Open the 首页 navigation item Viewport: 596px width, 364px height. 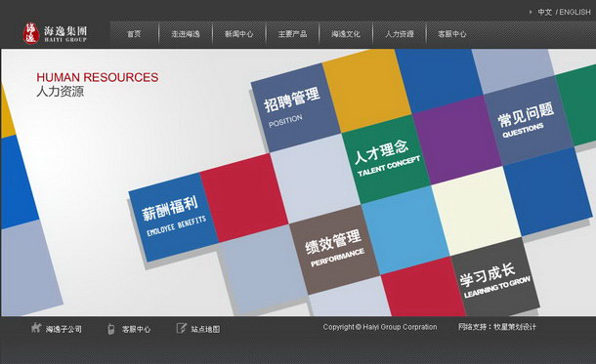(x=134, y=34)
